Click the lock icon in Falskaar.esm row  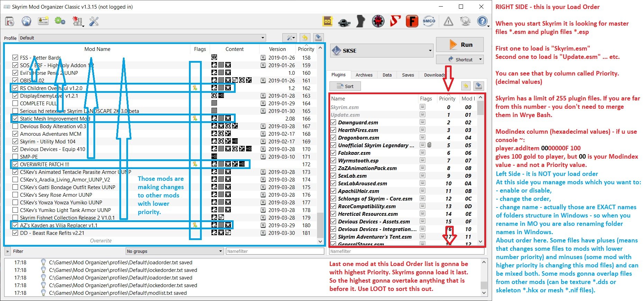point(422,153)
